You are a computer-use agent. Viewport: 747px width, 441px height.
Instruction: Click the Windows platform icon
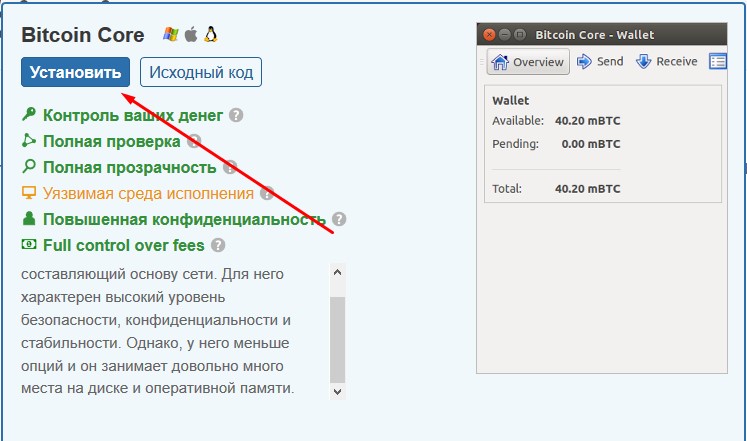[171, 34]
